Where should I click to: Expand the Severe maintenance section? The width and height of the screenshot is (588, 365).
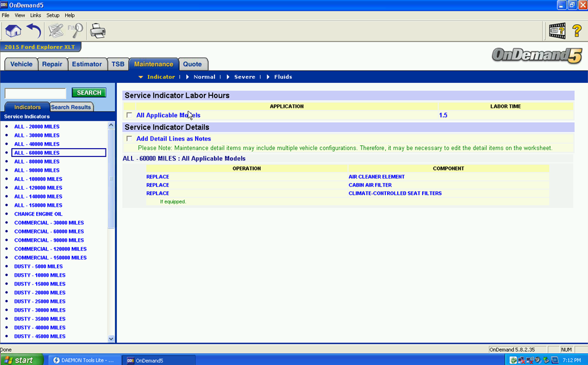[x=228, y=77]
